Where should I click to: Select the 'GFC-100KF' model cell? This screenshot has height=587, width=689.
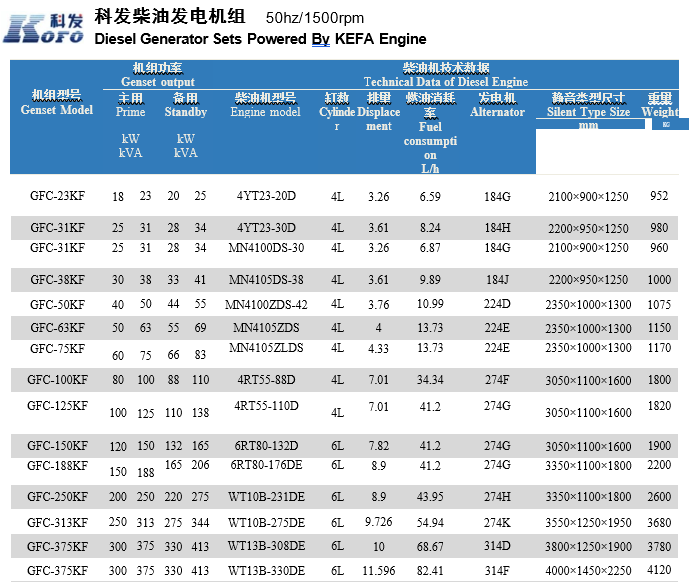click(57, 379)
